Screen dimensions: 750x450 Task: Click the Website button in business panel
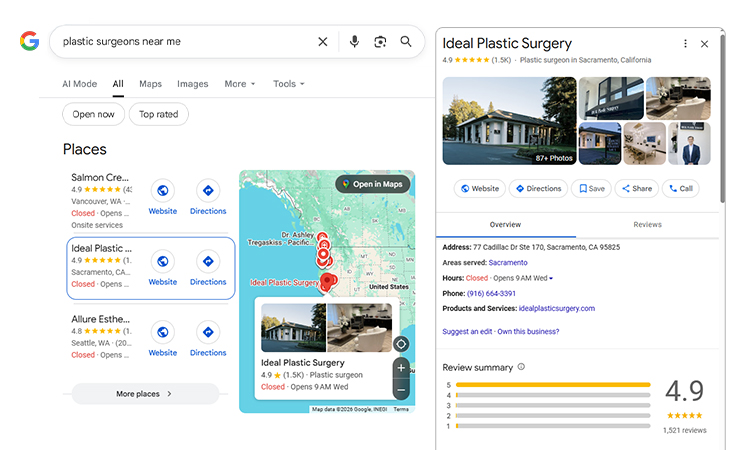(480, 188)
